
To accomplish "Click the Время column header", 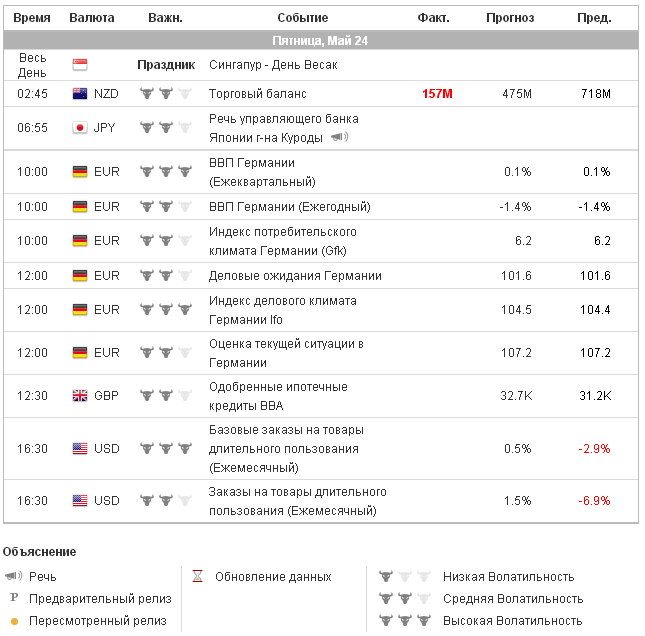I will [x=32, y=18].
